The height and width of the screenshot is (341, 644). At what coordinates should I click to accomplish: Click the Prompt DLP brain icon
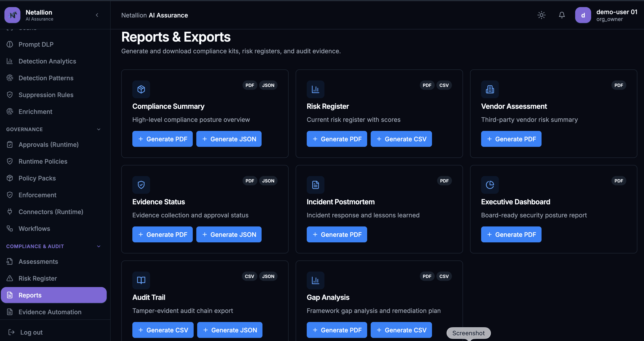click(x=10, y=44)
